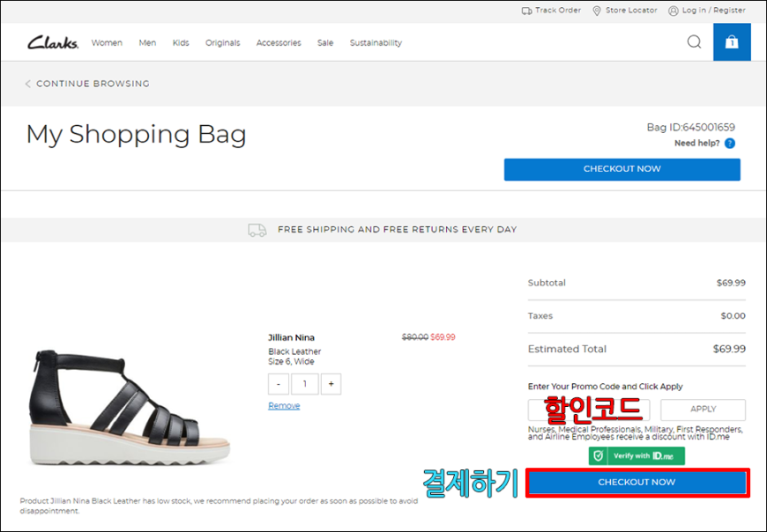This screenshot has width=767, height=532.
Task: Click the Track Order link
Action: [558, 11]
